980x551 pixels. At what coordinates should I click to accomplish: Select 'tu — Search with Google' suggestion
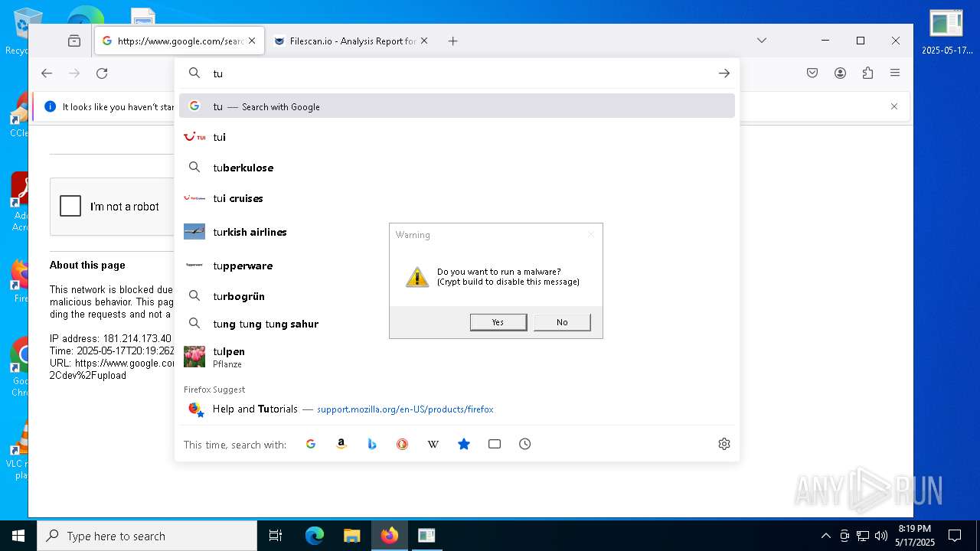pyautogui.click(x=457, y=106)
